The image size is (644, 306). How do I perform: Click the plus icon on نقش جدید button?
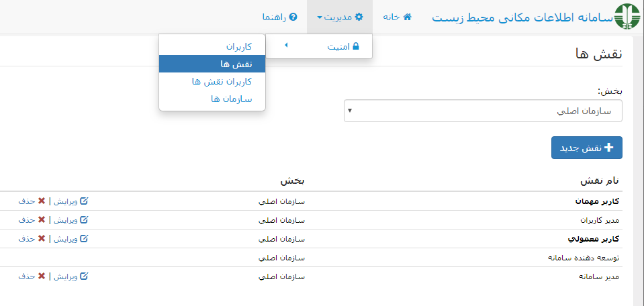609,148
